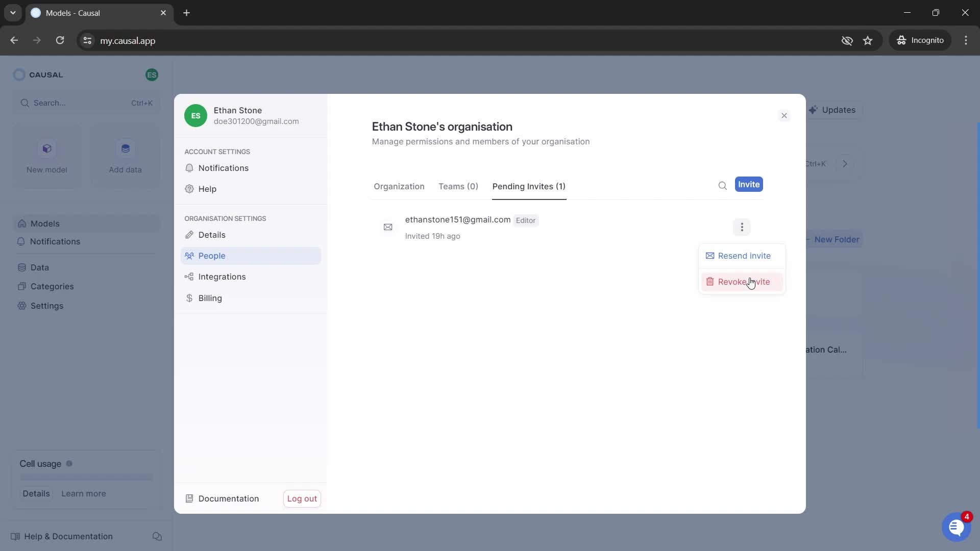Click the three-dot menu for pending invite
This screenshot has height=551, width=980.
tap(742, 227)
